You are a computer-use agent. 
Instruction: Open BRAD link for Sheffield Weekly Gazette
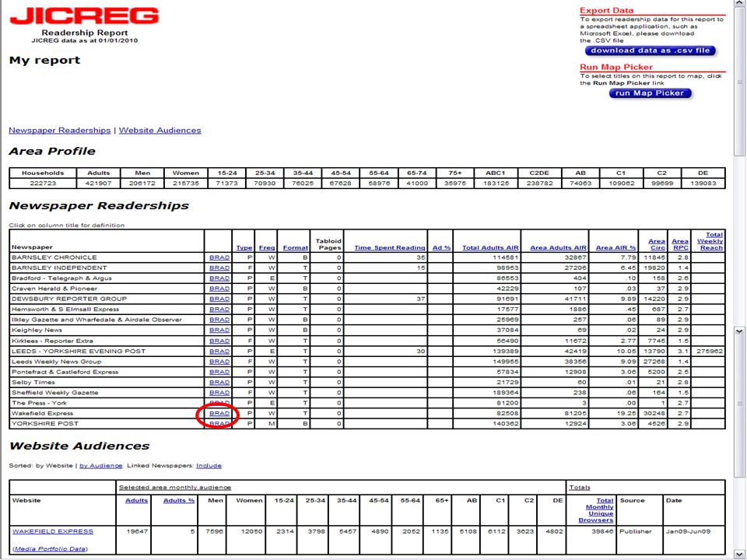pos(219,393)
